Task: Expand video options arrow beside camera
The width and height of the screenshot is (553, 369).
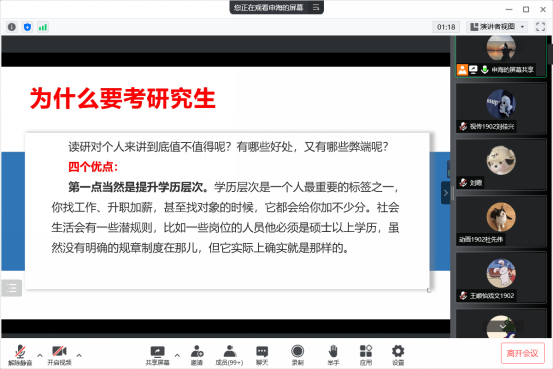Action: 79,355
